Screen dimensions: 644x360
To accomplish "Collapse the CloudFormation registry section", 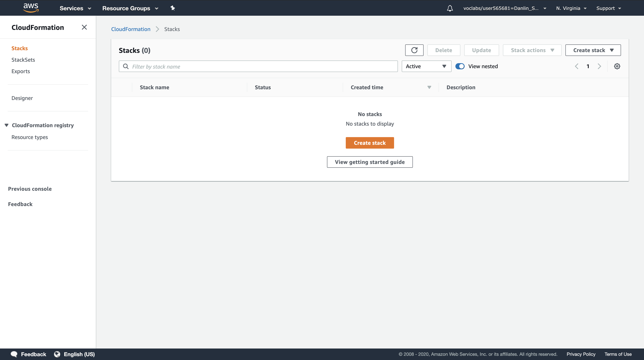I will [x=7, y=125].
